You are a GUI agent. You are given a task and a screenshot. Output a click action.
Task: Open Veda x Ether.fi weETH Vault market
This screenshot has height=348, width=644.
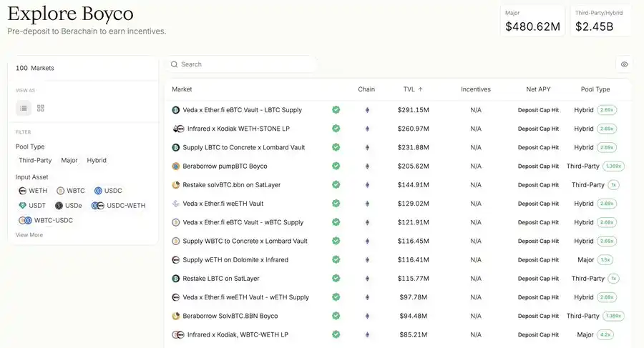223,204
